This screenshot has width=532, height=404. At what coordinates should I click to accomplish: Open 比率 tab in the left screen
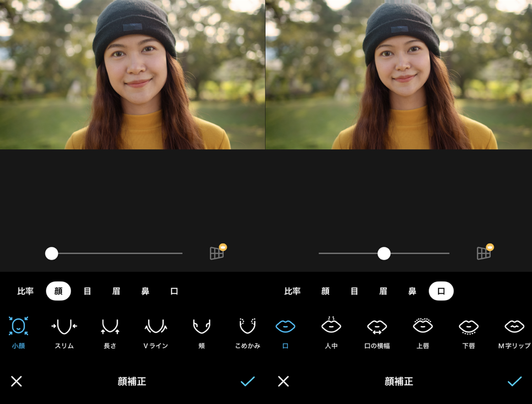point(25,291)
